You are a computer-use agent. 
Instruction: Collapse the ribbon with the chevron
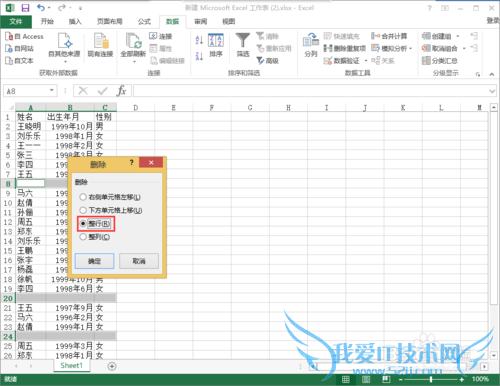(492, 74)
